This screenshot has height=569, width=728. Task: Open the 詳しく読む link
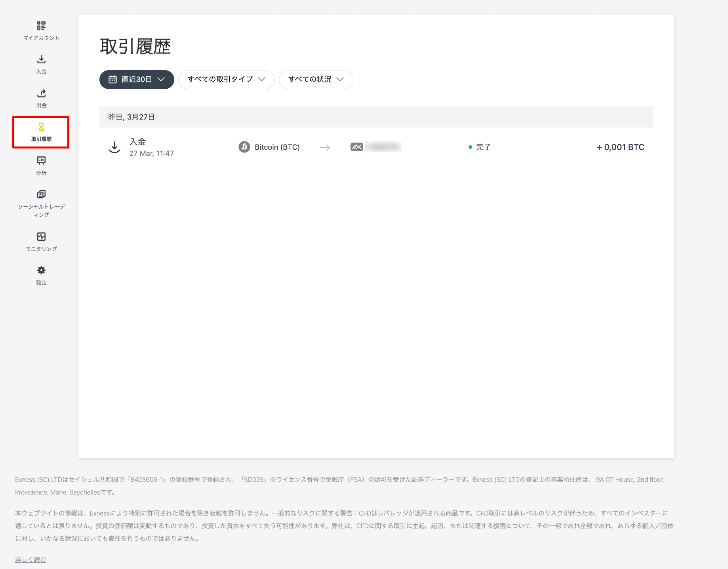(x=30, y=559)
